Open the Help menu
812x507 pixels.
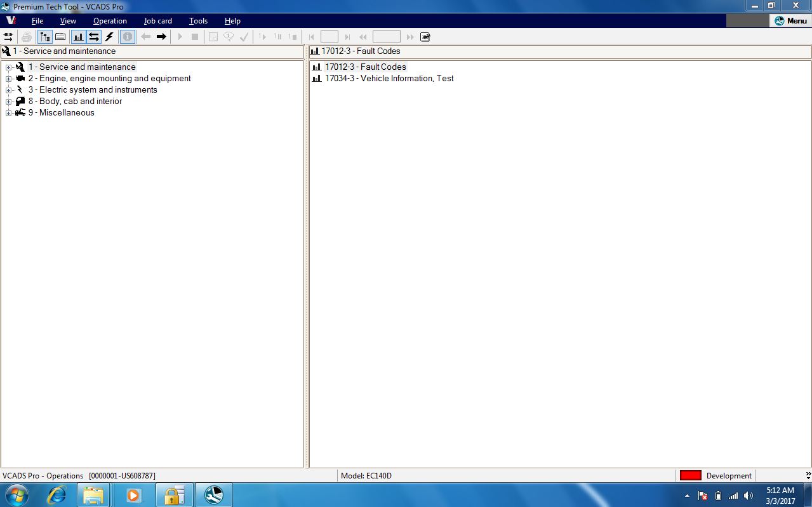232,21
